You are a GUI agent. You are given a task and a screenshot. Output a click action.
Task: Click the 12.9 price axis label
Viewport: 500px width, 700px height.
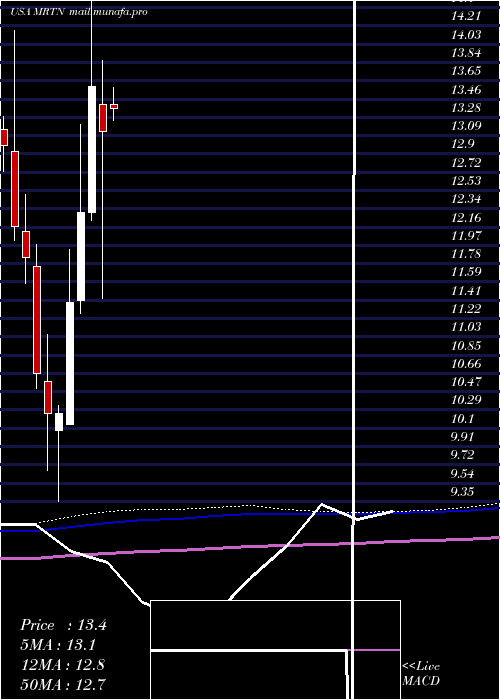point(462,144)
